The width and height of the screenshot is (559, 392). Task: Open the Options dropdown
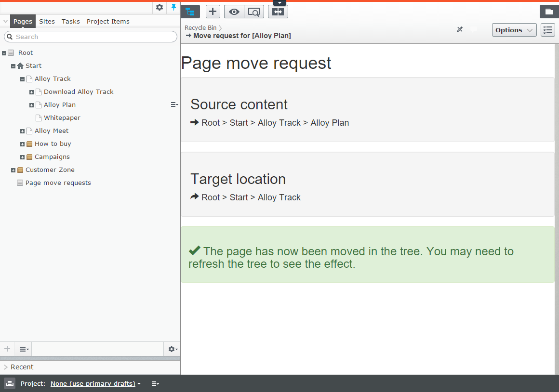[514, 30]
